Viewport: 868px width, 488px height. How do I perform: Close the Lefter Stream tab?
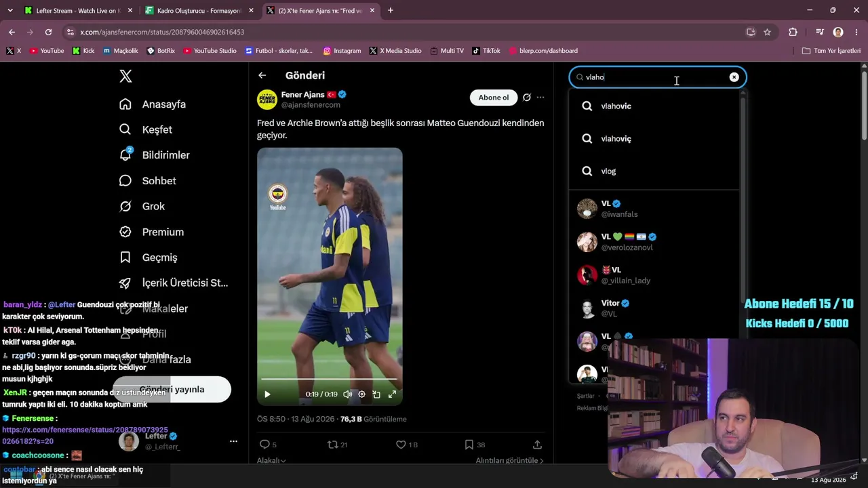click(x=130, y=11)
